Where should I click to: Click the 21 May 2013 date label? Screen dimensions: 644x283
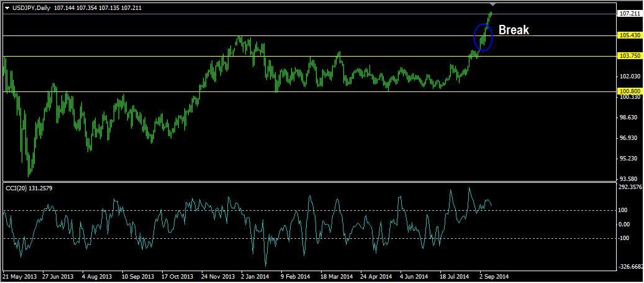point(20,276)
